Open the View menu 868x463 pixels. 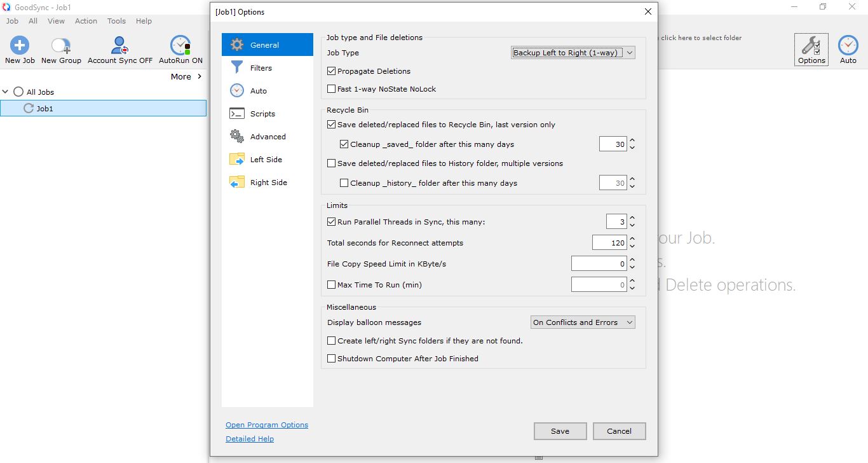56,21
